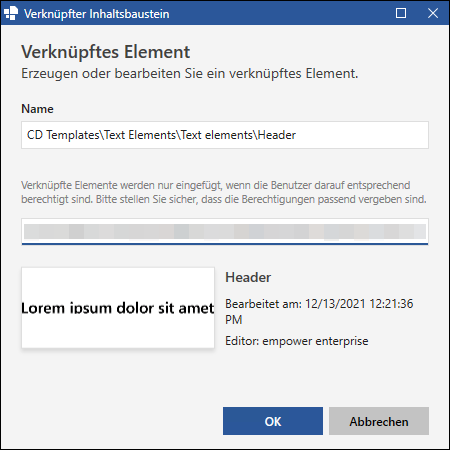Click the 'Verknüpftes Element' heading
Screen dimensions: 450x450
tap(106, 52)
